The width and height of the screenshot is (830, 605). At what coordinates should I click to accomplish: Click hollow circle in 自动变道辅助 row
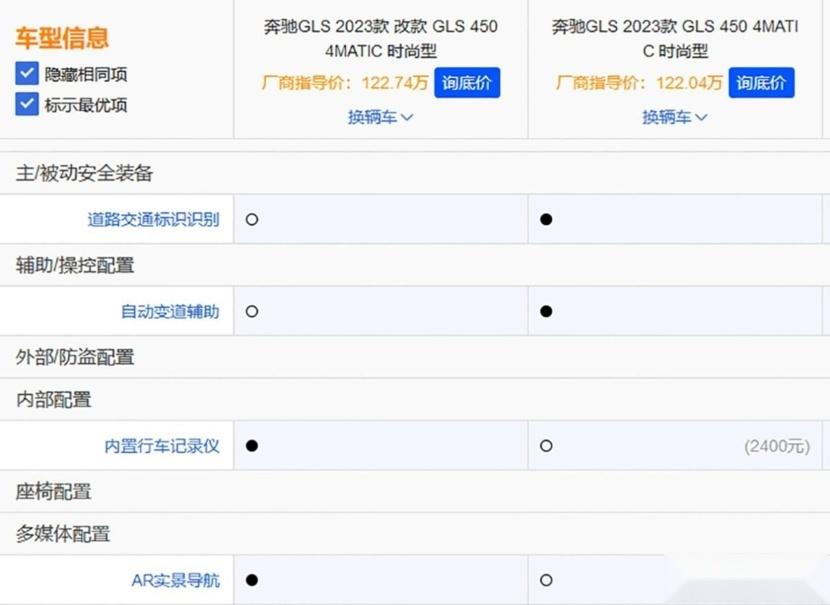tap(252, 311)
